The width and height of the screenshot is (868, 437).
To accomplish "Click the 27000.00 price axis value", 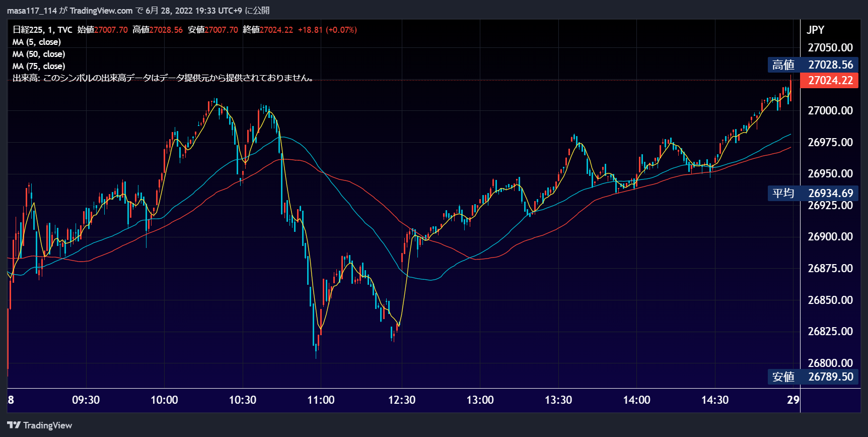I will tap(830, 110).
